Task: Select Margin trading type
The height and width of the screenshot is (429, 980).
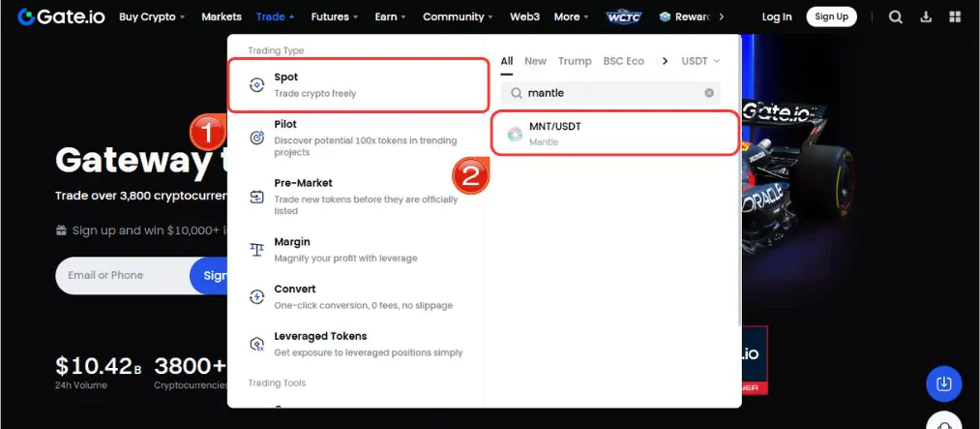Action: (x=358, y=250)
